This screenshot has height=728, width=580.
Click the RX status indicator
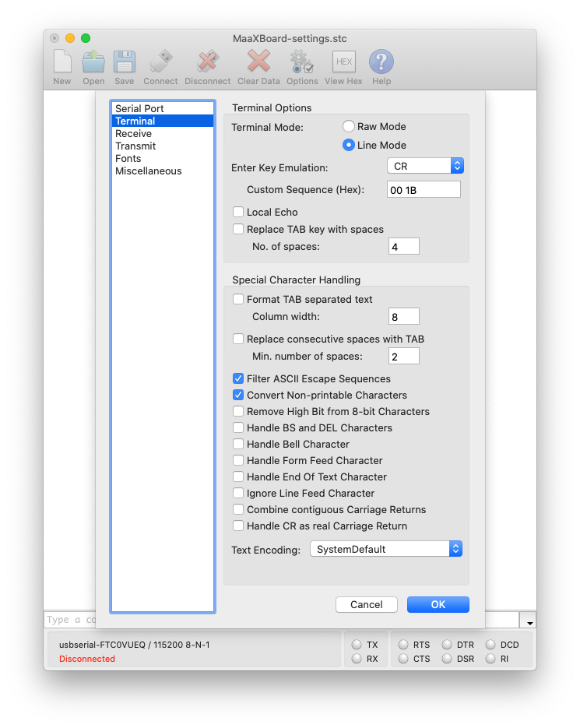pos(357,659)
